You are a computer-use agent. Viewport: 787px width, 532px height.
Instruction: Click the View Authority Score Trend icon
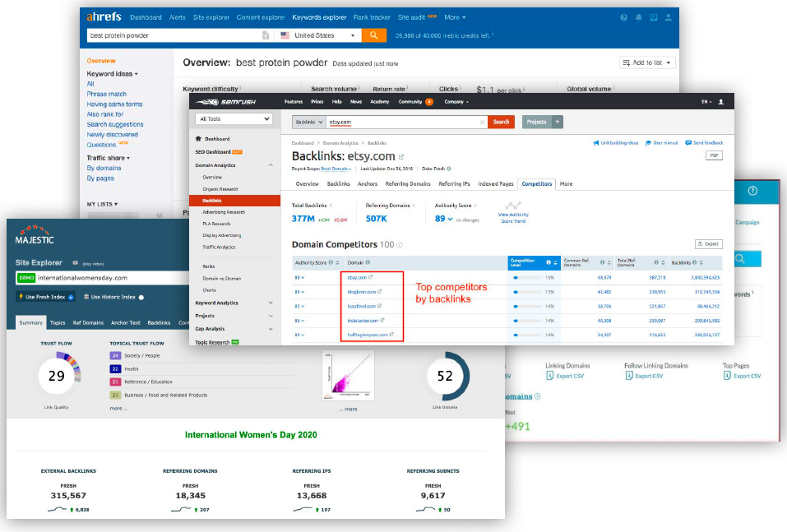click(513, 206)
